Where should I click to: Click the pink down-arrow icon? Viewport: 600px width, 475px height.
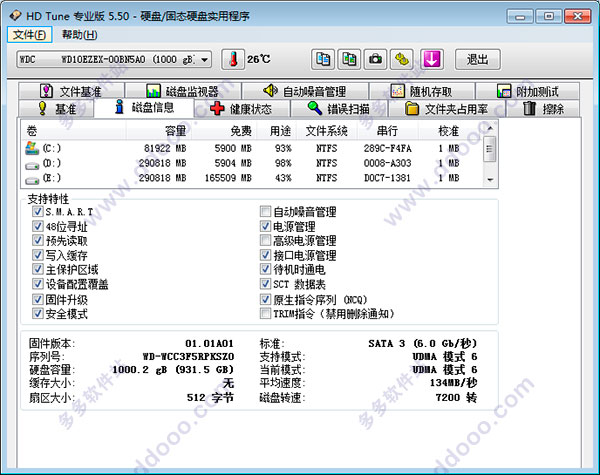tap(432, 59)
